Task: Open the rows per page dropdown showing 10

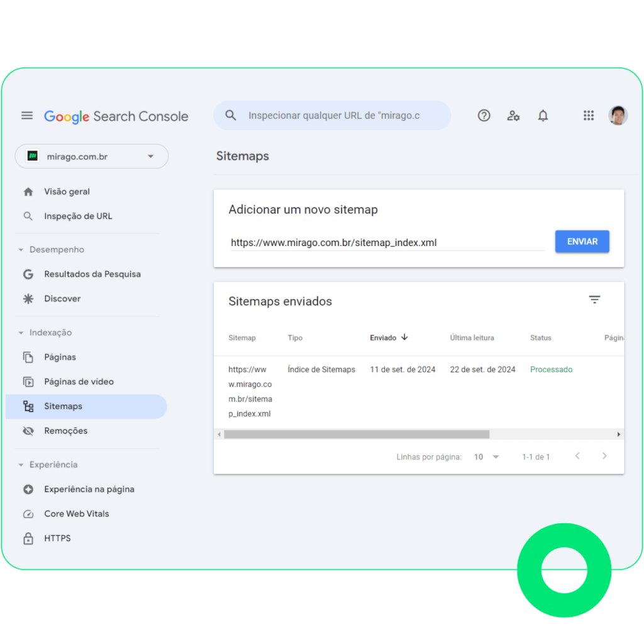Action: 486,457
